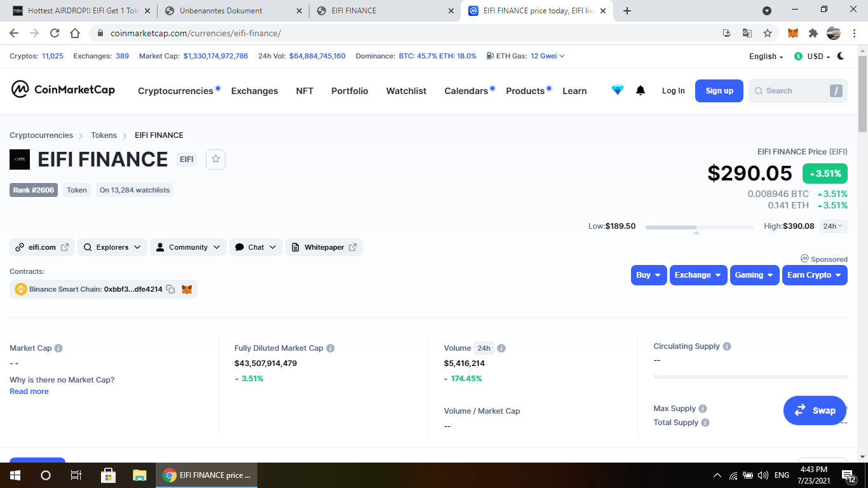The image size is (868, 488).
Task: Open the Exchange dropdown button
Action: (698, 275)
